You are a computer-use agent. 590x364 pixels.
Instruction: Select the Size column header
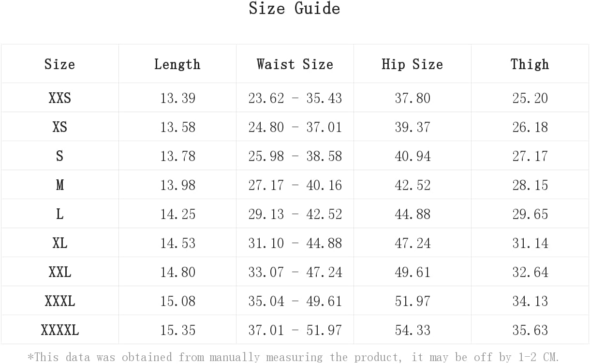[59, 64]
